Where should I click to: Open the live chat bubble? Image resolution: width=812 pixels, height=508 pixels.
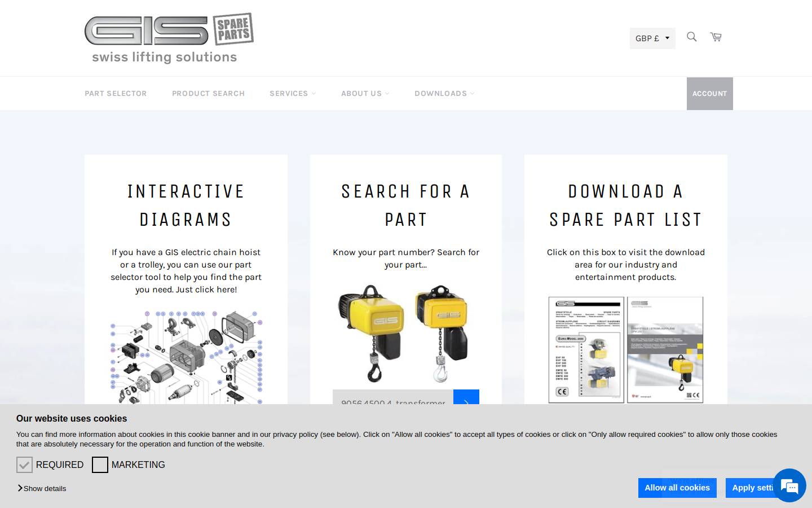789,485
